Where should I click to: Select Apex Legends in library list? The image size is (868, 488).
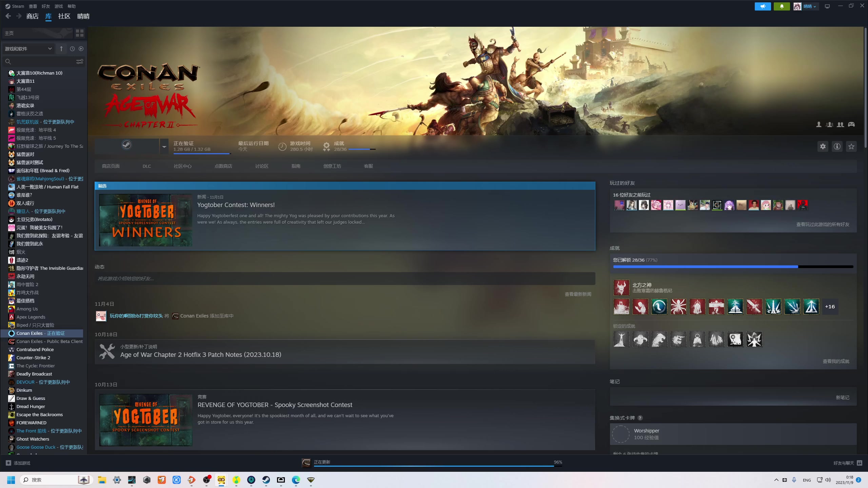(31, 317)
